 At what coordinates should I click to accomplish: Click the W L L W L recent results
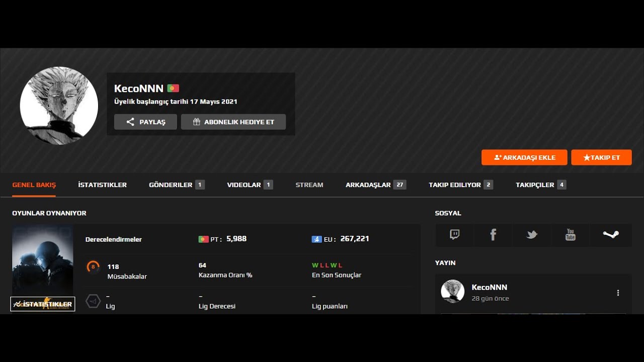click(x=327, y=265)
